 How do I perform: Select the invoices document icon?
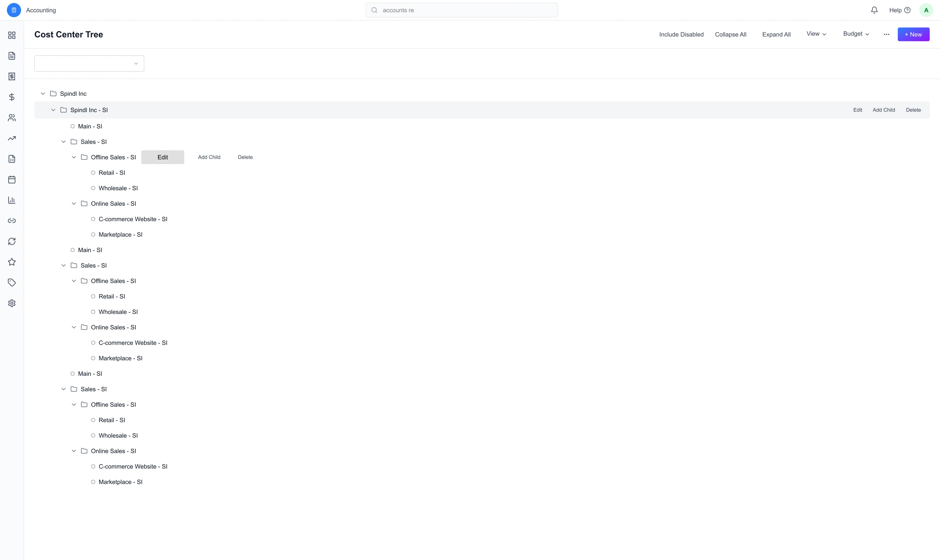(x=12, y=56)
